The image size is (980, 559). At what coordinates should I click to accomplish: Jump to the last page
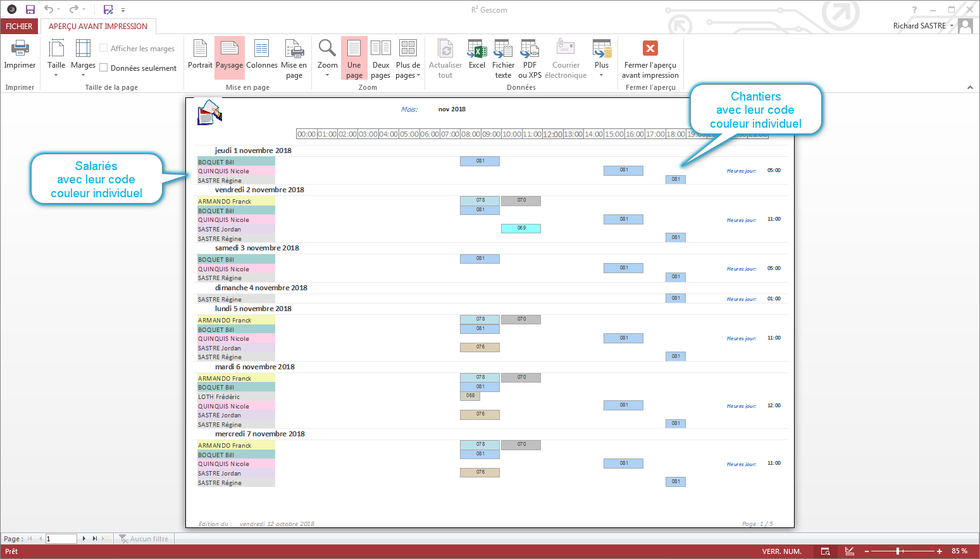click(95, 539)
